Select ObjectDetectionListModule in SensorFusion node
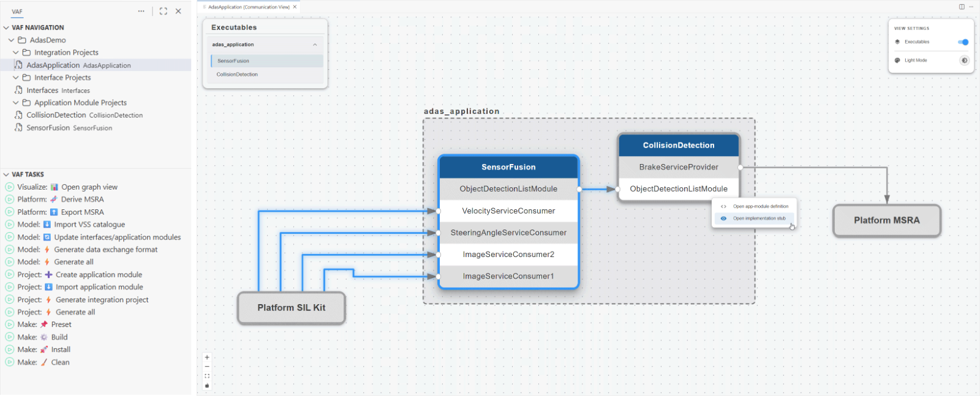 [x=508, y=189]
